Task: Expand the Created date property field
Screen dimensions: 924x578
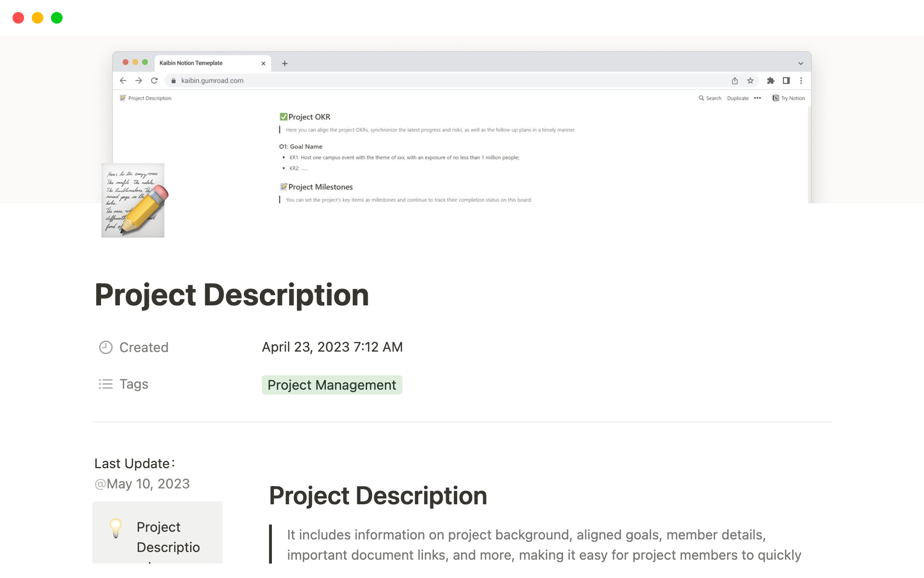Action: click(331, 346)
